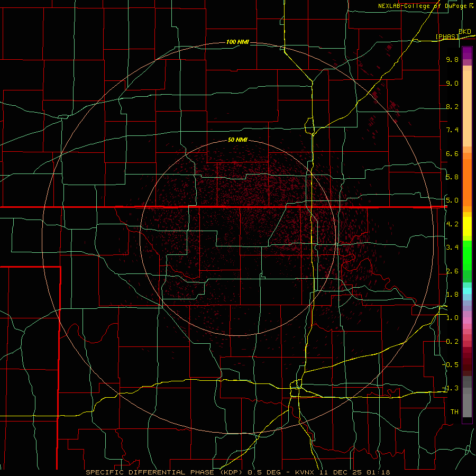This screenshot has height=476, width=476.
Task: Click the 2.6 value on the scale
Action: tap(452, 271)
